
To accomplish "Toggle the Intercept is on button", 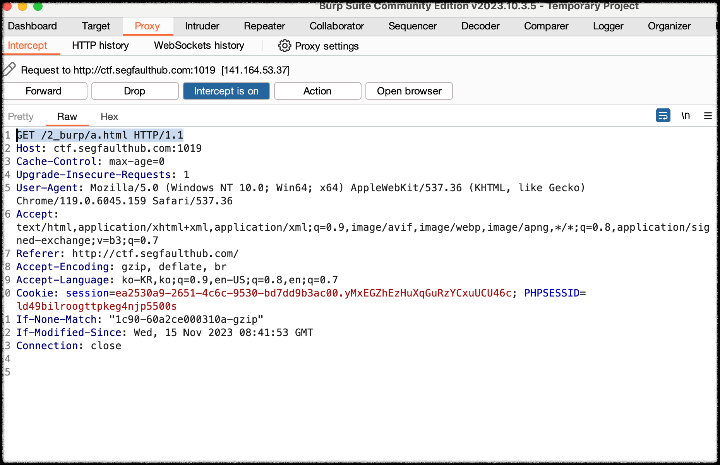I will point(226,91).
